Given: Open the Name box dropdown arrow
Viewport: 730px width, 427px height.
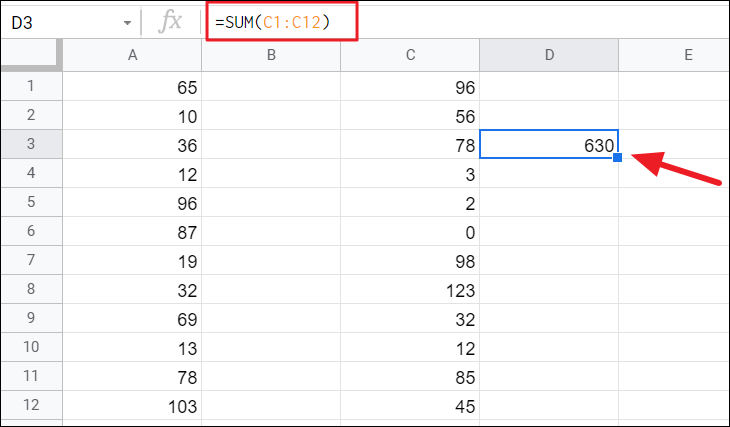Looking at the screenshot, I should pyautogui.click(x=126, y=22).
